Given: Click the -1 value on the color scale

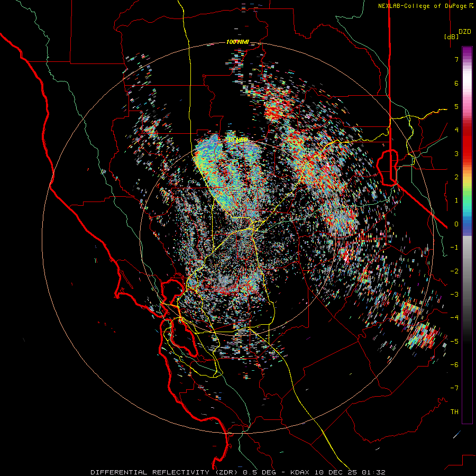Looking at the screenshot, I should (x=454, y=248).
